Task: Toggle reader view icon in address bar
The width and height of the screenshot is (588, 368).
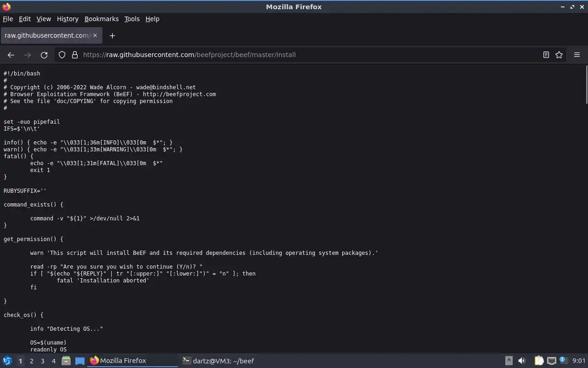Action: (x=546, y=55)
